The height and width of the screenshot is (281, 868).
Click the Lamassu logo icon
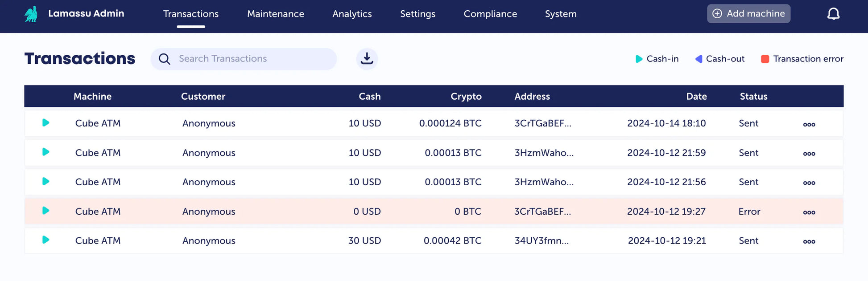(x=31, y=14)
